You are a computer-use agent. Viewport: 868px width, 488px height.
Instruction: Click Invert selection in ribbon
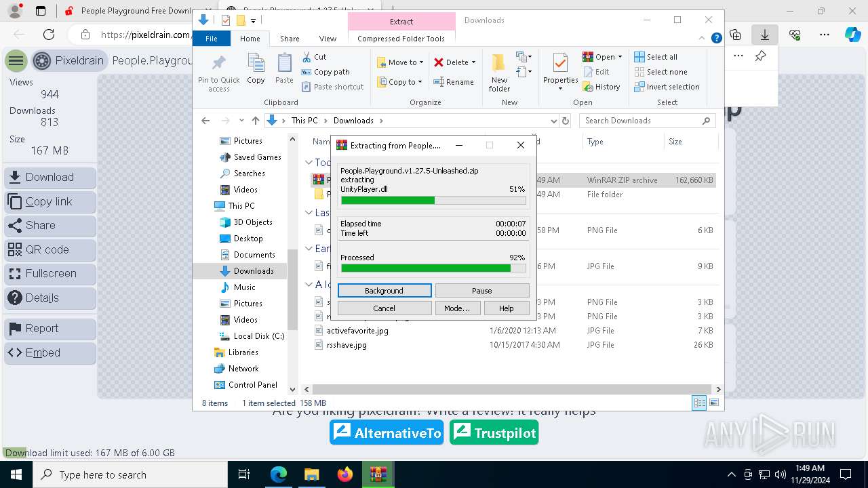pyautogui.click(x=667, y=87)
